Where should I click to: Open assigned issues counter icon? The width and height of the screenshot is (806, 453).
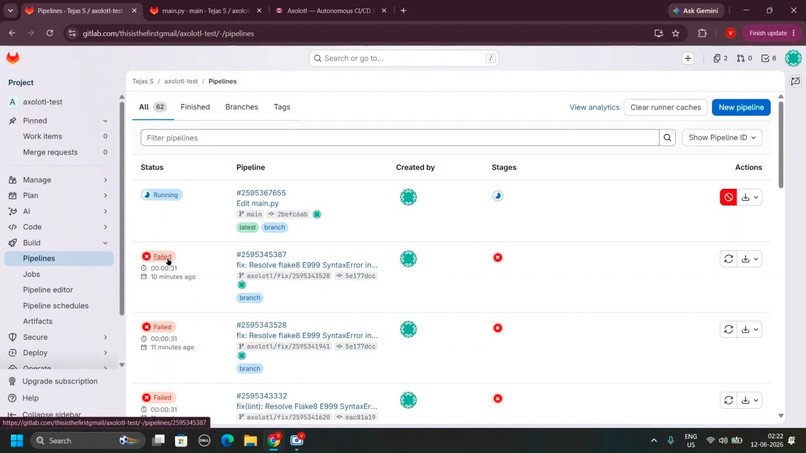(x=720, y=58)
